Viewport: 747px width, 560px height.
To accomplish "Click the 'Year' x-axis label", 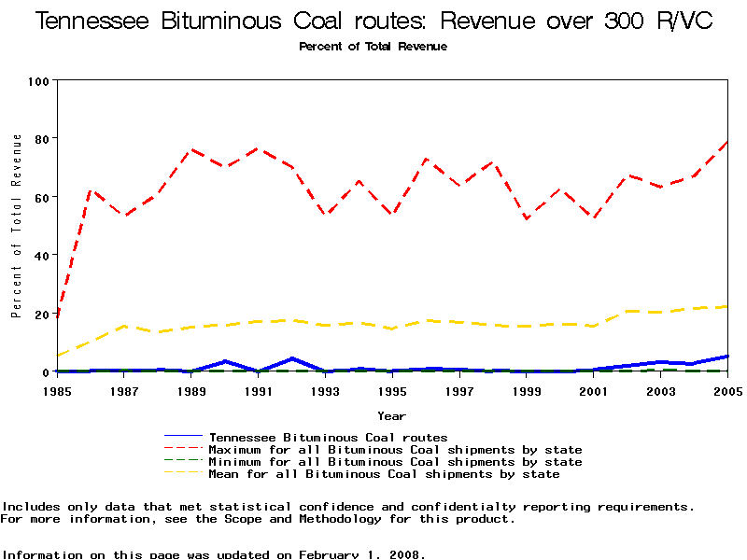I will (391, 415).
